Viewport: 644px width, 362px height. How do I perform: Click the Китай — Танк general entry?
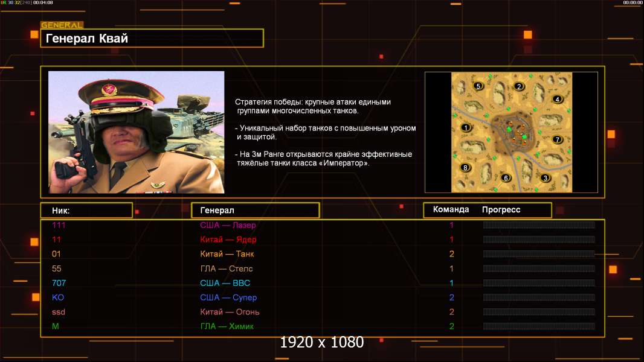click(227, 254)
